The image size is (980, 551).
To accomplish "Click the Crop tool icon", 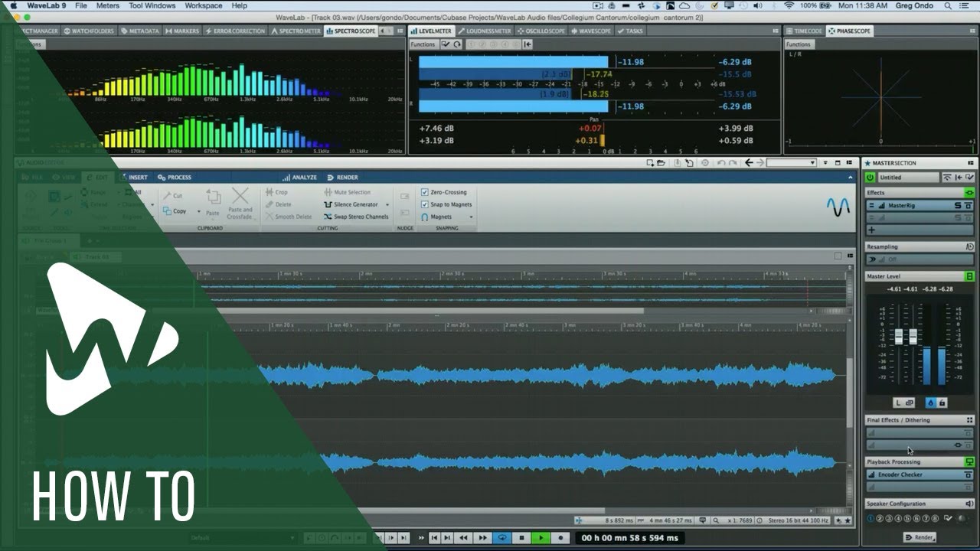I will click(269, 192).
